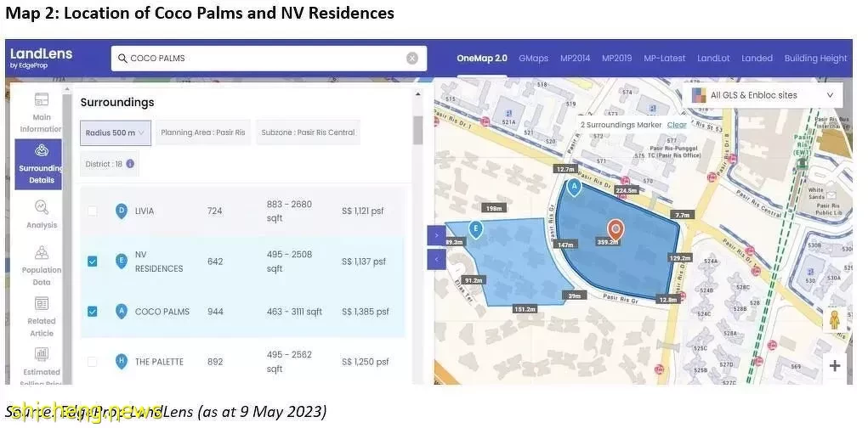Image resolution: width=868 pixels, height=428 pixels.
Task: Click the 642 units cell
Action: 215,261
